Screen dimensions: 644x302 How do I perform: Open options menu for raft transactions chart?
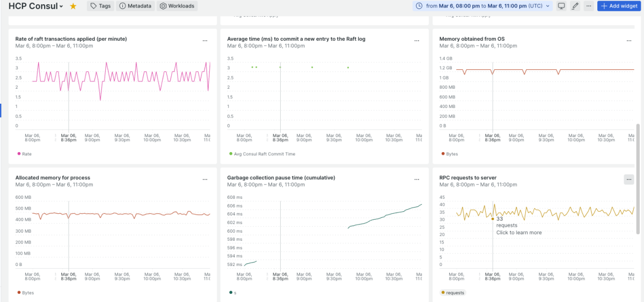click(x=205, y=41)
